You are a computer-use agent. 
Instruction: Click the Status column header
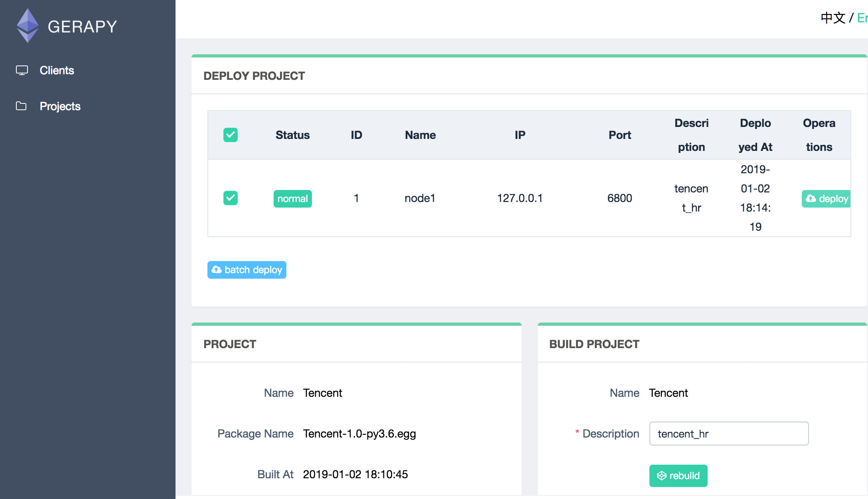click(292, 135)
